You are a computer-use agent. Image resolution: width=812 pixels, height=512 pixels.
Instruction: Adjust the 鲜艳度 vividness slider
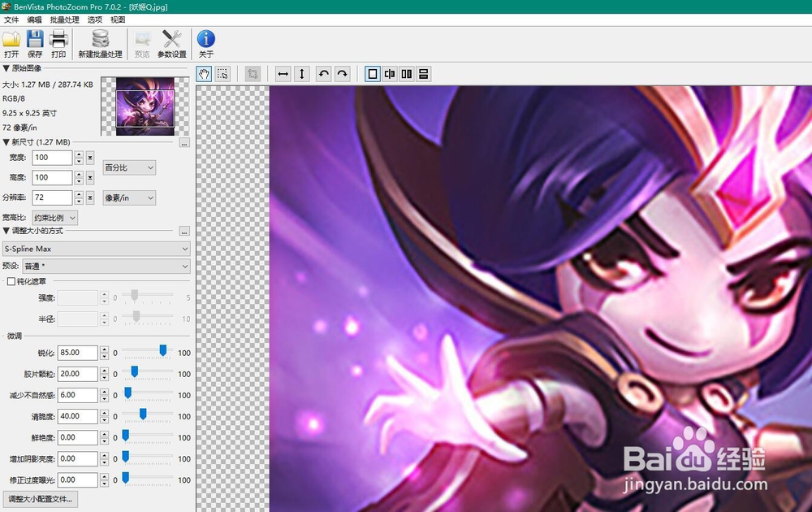[125, 436]
